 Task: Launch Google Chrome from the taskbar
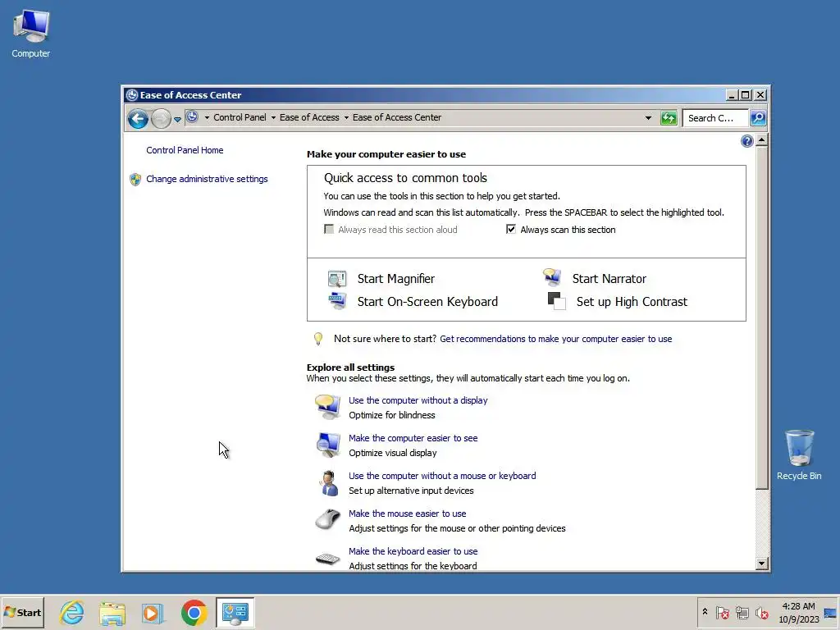[x=194, y=612]
